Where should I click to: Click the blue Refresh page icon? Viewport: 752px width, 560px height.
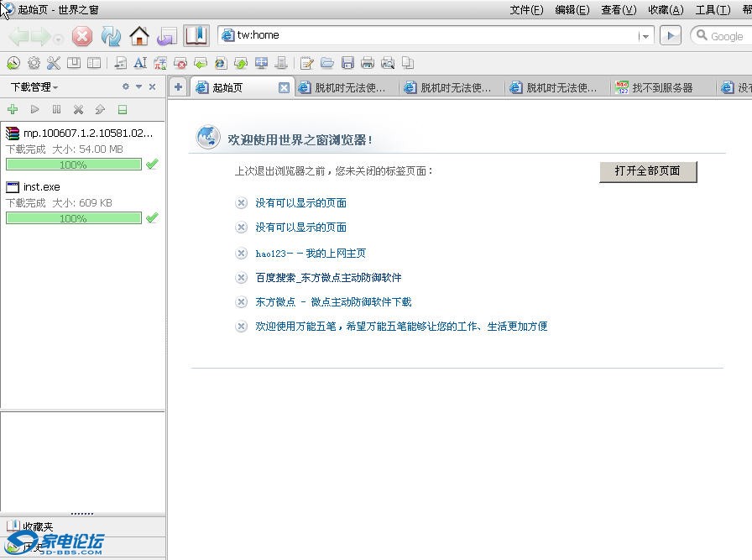pos(111,36)
